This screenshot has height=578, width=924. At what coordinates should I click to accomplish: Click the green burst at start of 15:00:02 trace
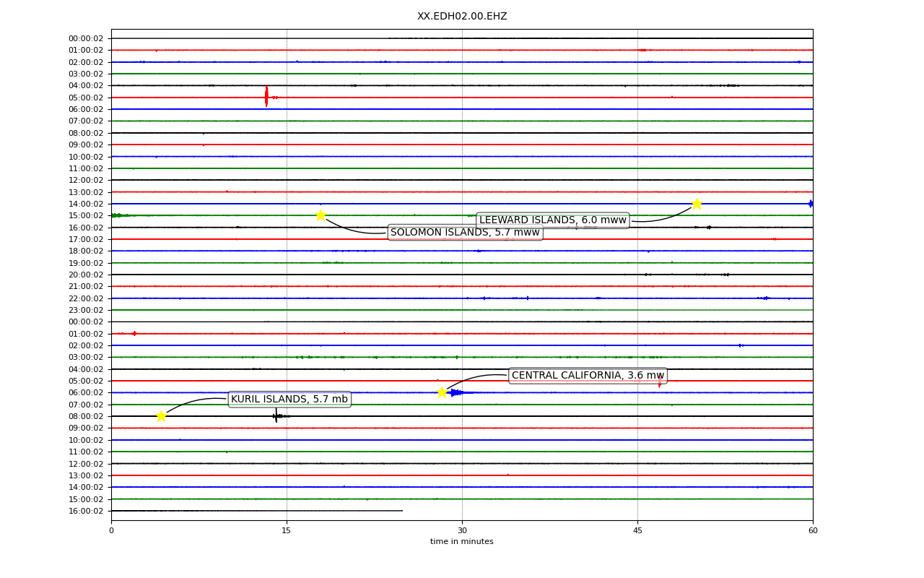[x=119, y=215]
